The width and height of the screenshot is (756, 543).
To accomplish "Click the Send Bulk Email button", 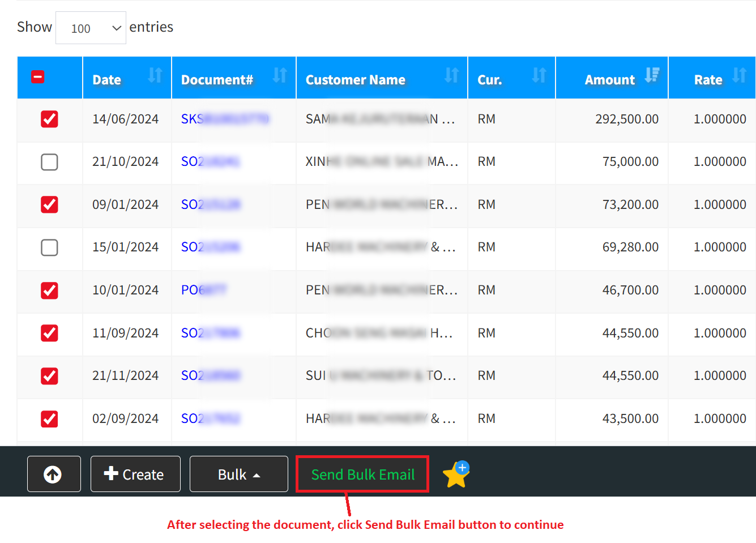I will point(362,474).
